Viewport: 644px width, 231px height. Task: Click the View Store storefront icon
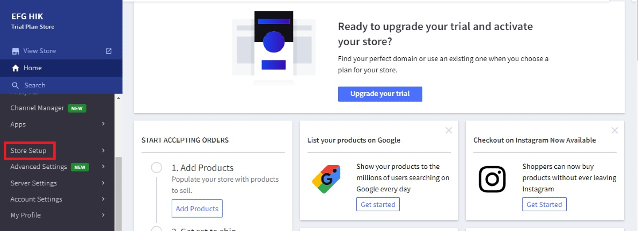(16, 51)
